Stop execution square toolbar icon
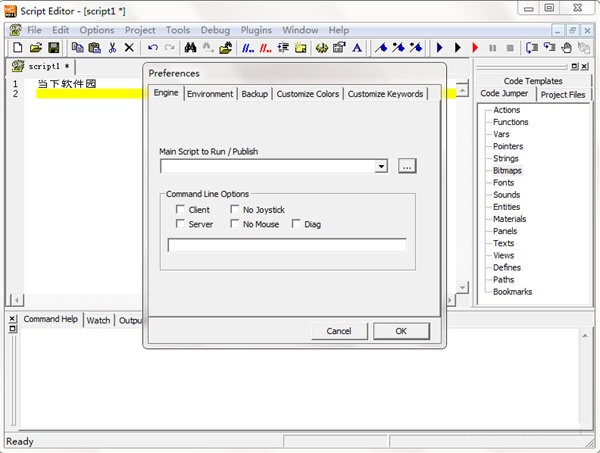This screenshot has width=600, height=453. tap(510, 48)
